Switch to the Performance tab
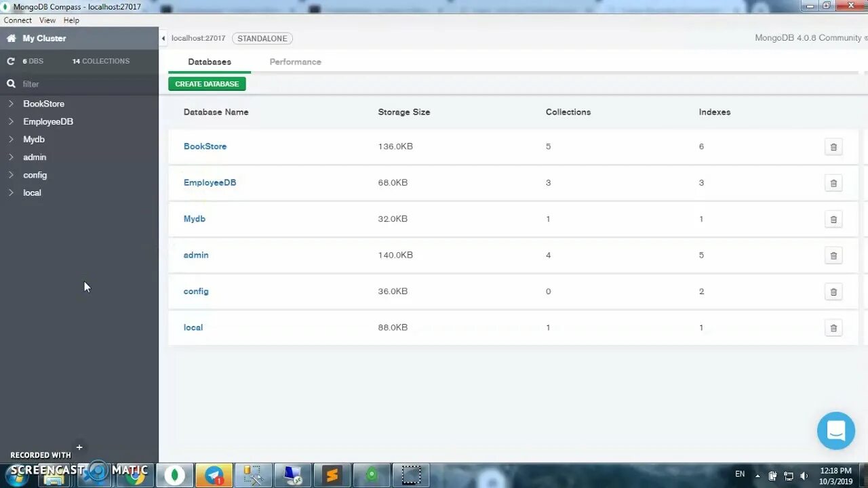This screenshot has height=488, width=868. click(x=295, y=62)
